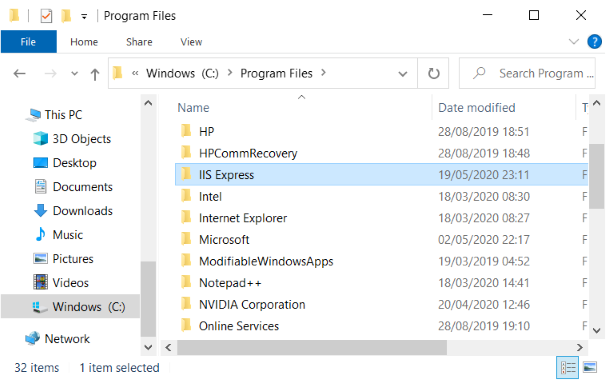Expand the breadcrumb overflow double chevron
Viewport: 606px width, 380px height.
[135, 73]
